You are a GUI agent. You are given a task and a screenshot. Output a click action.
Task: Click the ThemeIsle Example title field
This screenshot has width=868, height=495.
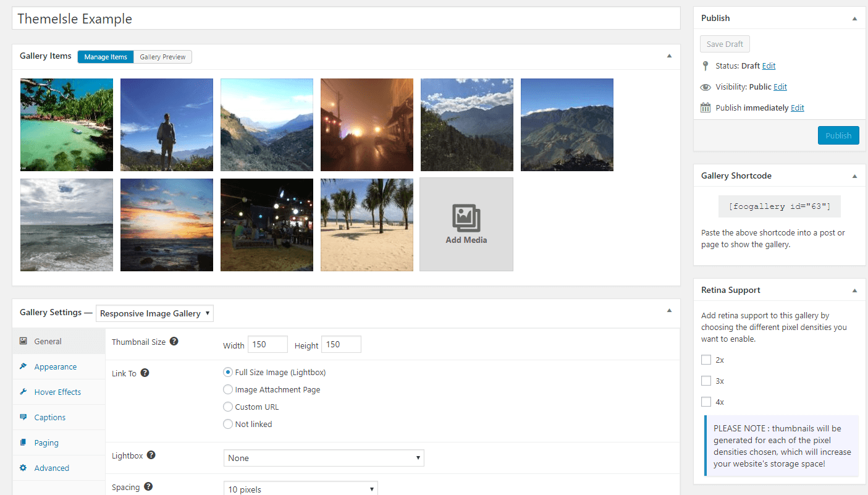(346, 19)
